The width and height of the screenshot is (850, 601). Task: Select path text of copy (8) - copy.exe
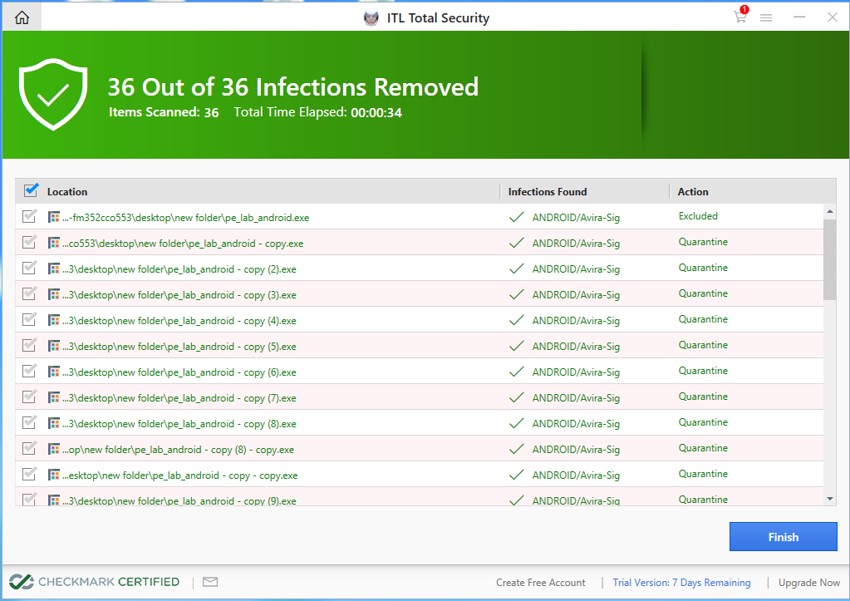[x=178, y=449]
